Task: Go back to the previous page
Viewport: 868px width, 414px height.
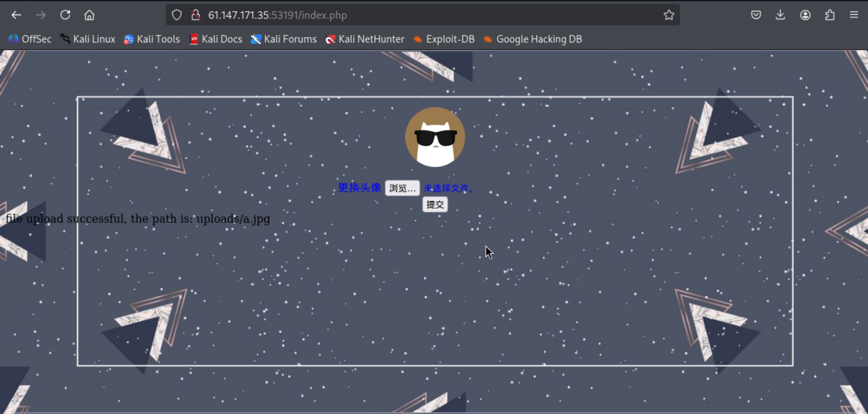Action: pos(16,15)
